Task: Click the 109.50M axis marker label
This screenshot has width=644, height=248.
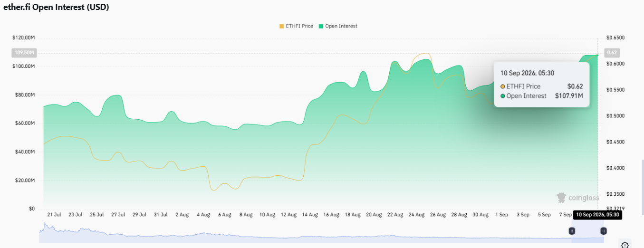Action: pos(23,53)
